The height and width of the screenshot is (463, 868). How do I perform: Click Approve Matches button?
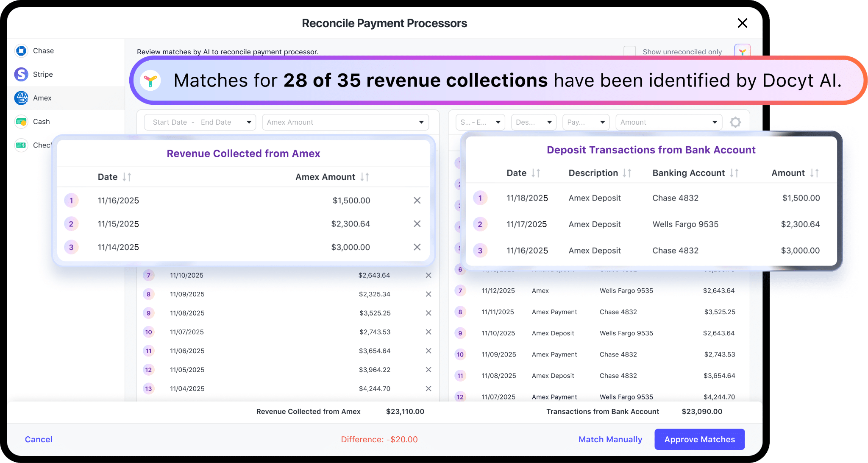tap(700, 439)
